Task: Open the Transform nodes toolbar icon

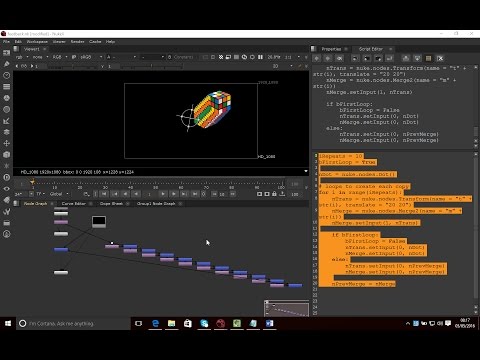Action: coord(6,143)
